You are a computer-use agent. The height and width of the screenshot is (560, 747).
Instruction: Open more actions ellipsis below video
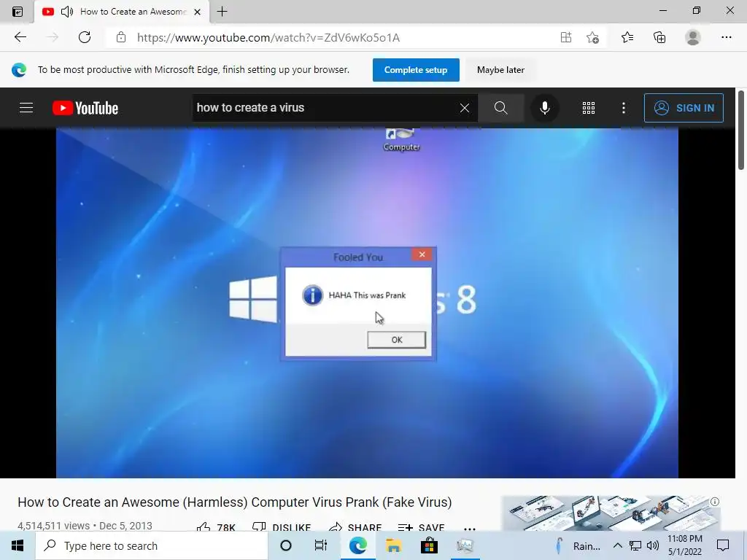click(x=469, y=528)
